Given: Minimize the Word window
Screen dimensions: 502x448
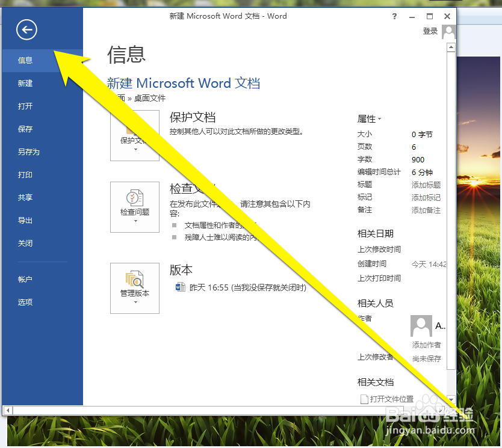Looking at the screenshot, I should (x=412, y=16).
